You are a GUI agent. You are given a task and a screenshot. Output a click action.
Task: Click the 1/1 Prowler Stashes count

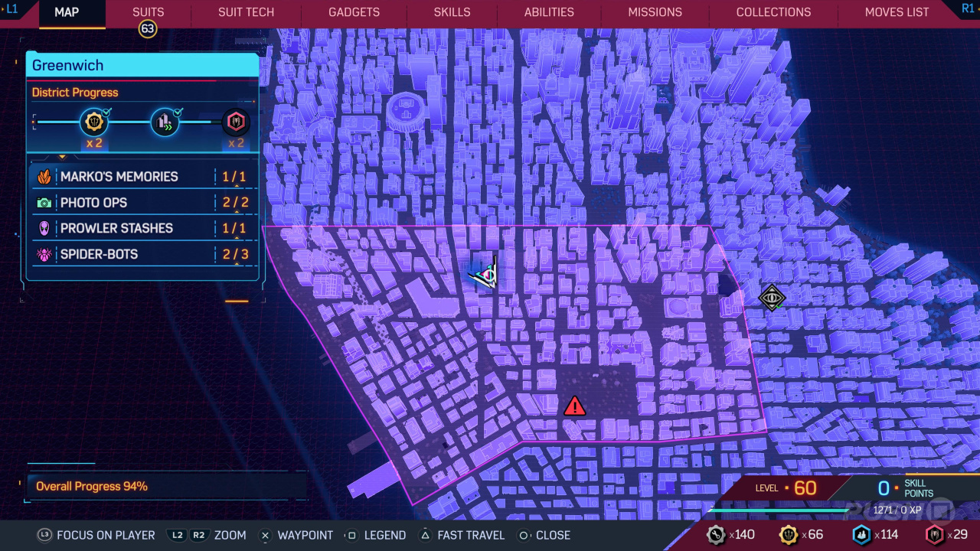(234, 228)
